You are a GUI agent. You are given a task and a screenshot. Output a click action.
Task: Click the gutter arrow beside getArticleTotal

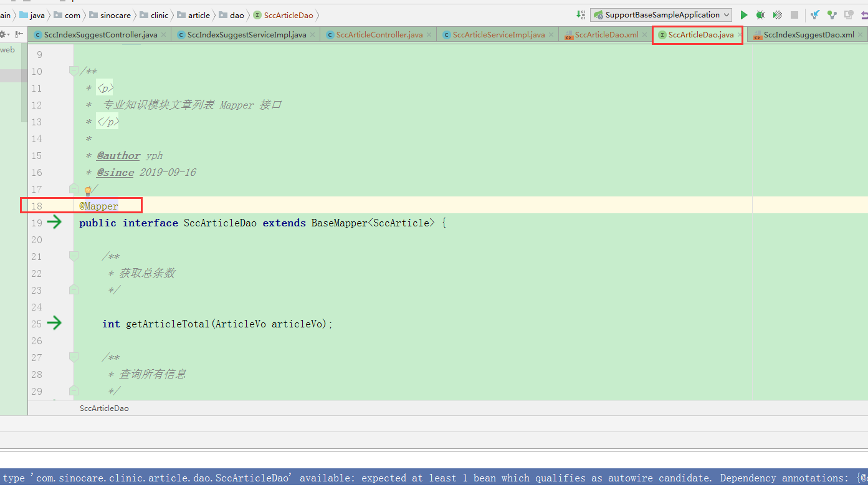coord(55,323)
